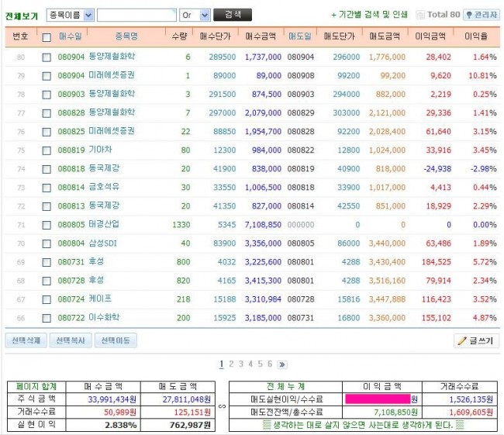This screenshot has height=435, width=504.
Task: Open 동양제철화학 entry dated 080903
Action: pos(112,94)
